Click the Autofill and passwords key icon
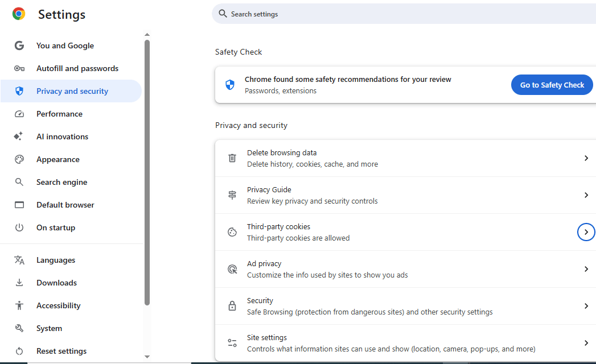 [x=19, y=68]
